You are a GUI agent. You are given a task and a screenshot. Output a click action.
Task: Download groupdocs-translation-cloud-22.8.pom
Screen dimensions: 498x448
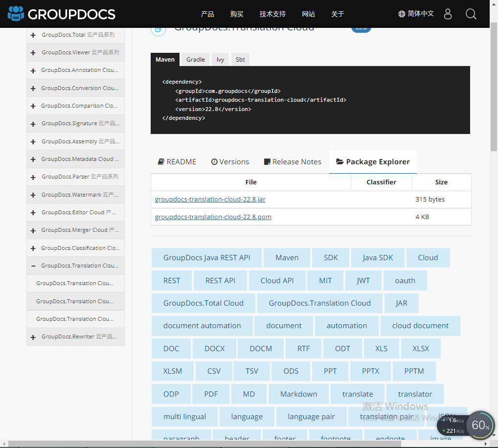213,217
